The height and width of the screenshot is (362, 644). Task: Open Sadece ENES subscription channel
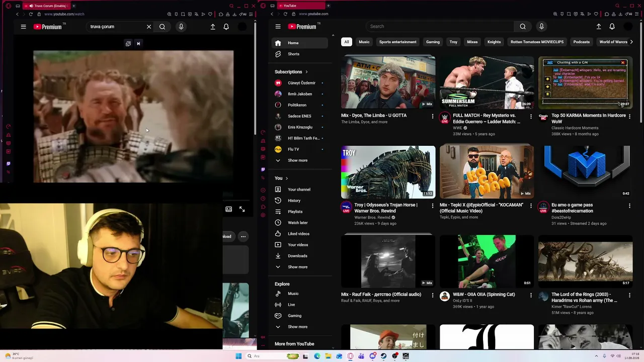[300, 116]
